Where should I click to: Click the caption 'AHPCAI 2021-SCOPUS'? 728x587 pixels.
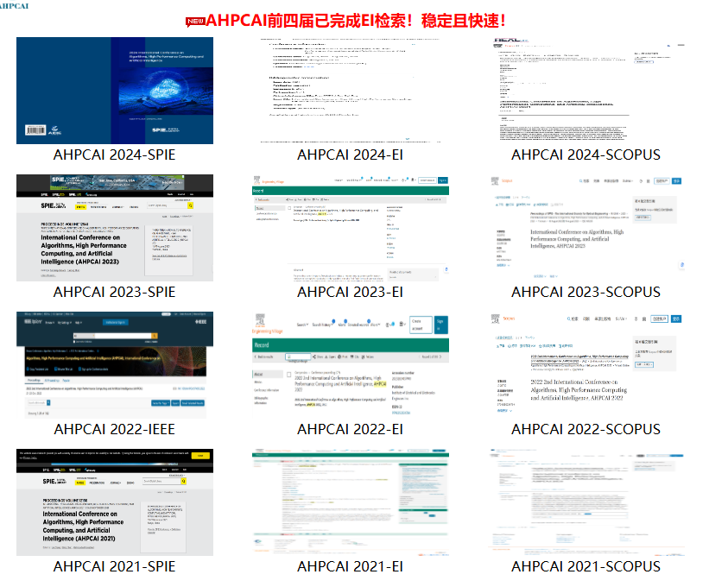[586, 566]
